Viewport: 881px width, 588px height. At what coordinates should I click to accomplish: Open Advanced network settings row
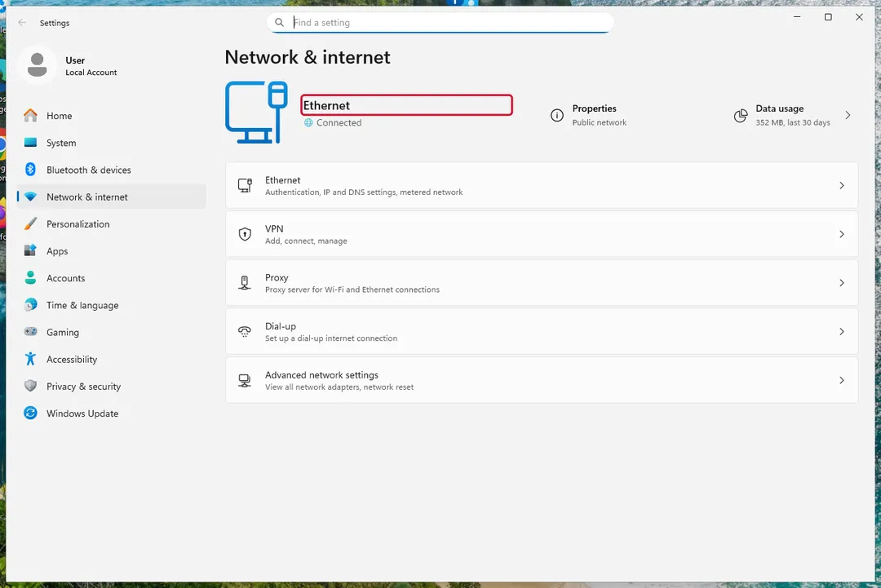coord(542,380)
